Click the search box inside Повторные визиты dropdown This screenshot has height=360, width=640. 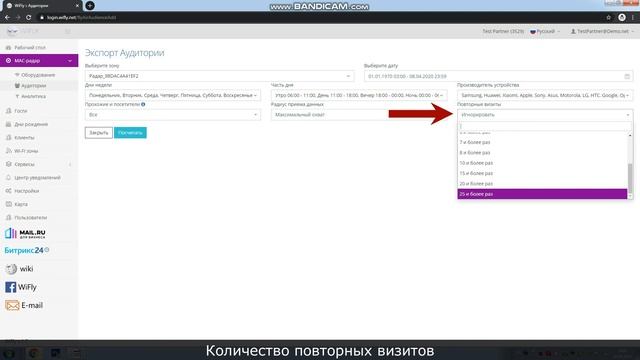[x=545, y=127]
